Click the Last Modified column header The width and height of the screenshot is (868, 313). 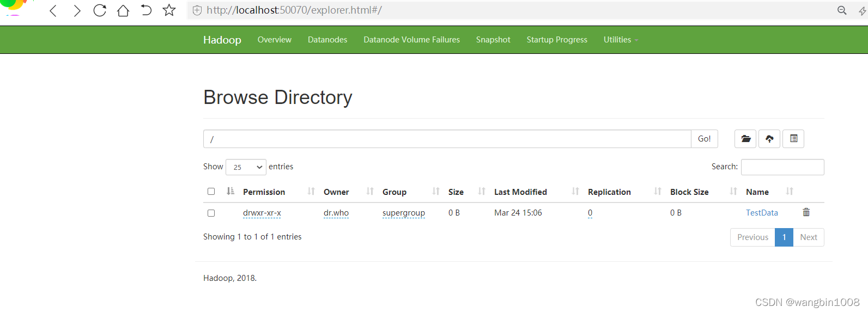(x=520, y=192)
